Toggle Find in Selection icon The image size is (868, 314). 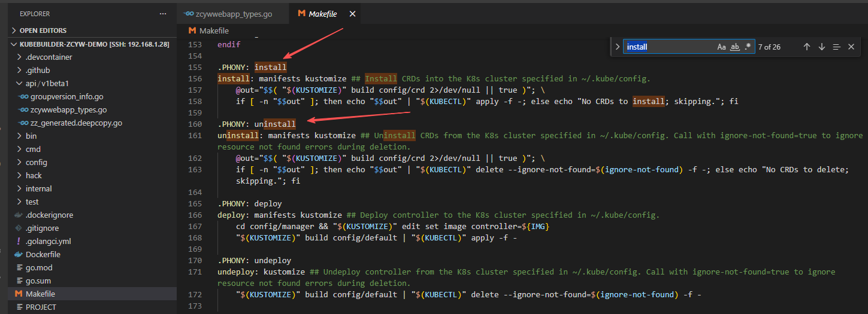point(836,47)
